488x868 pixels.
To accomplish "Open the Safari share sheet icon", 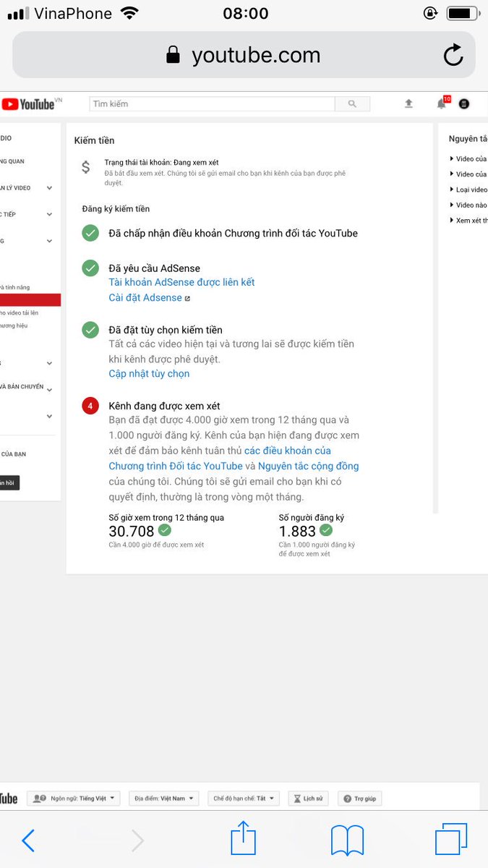I will (244, 838).
